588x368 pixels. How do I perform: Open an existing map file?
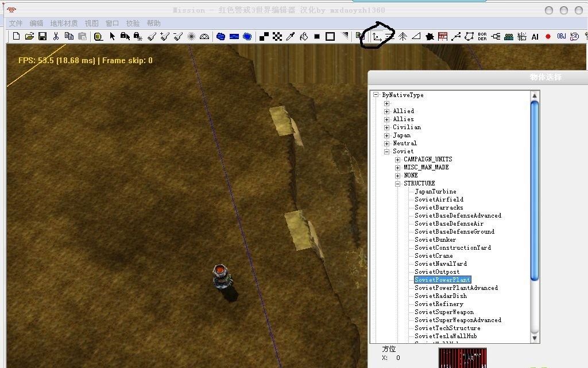coord(29,36)
